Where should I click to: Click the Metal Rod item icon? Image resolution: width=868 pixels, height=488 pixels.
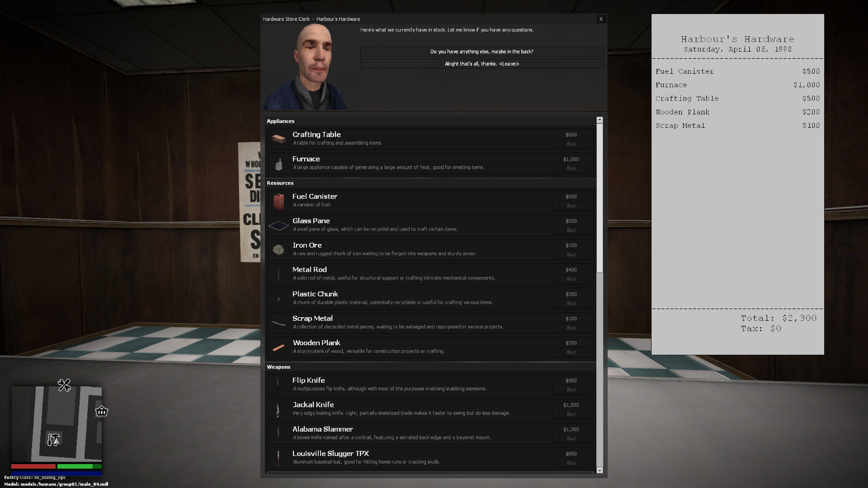click(279, 274)
